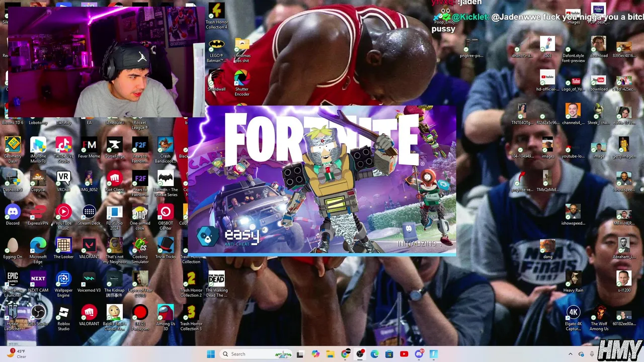The width and height of the screenshot is (644, 362).
Task: Launch the Voicemod V3 shortcut
Action: coord(89,282)
